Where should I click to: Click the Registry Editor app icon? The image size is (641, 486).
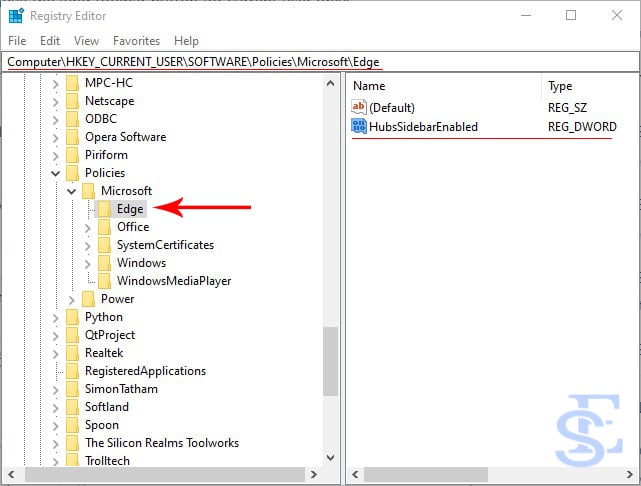(16, 16)
